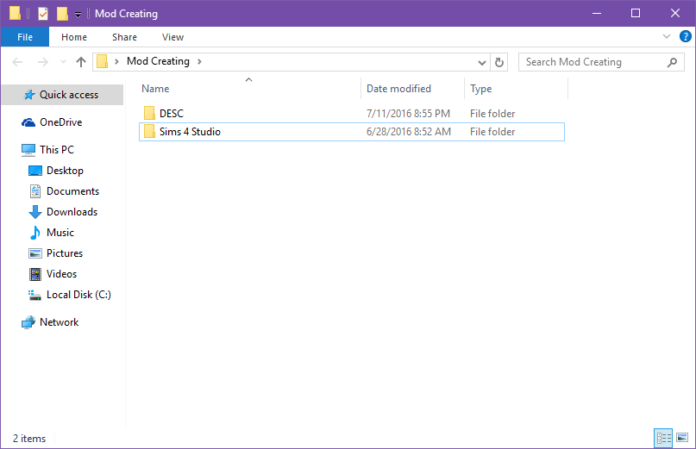Click the blue Help question mark icon
This screenshot has height=449, width=696.
click(685, 36)
